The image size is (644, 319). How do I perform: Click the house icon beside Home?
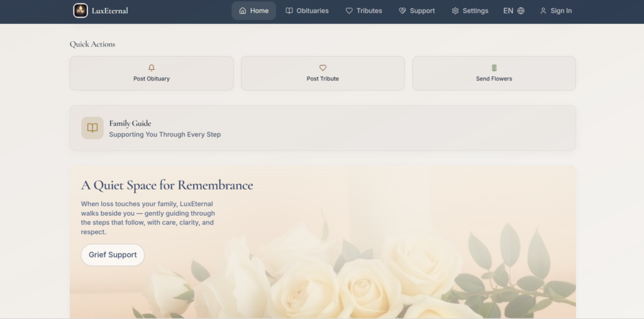(243, 11)
